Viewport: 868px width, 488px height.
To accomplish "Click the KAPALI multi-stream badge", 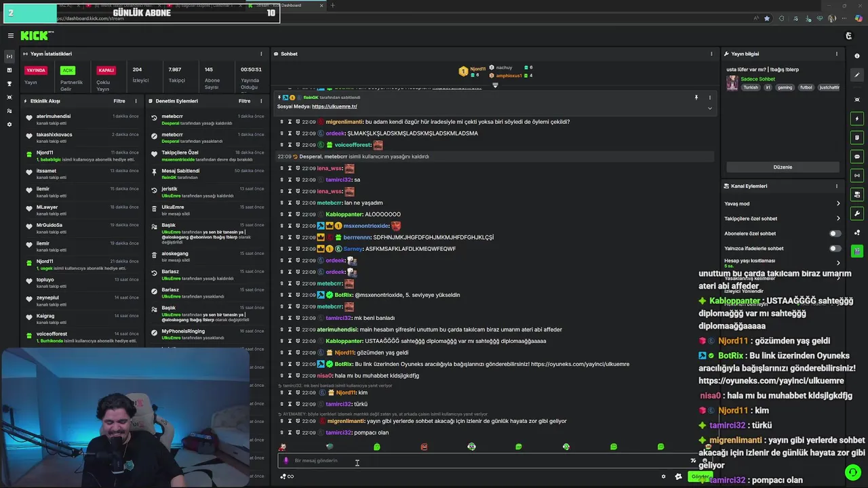I will tap(106, 70).
